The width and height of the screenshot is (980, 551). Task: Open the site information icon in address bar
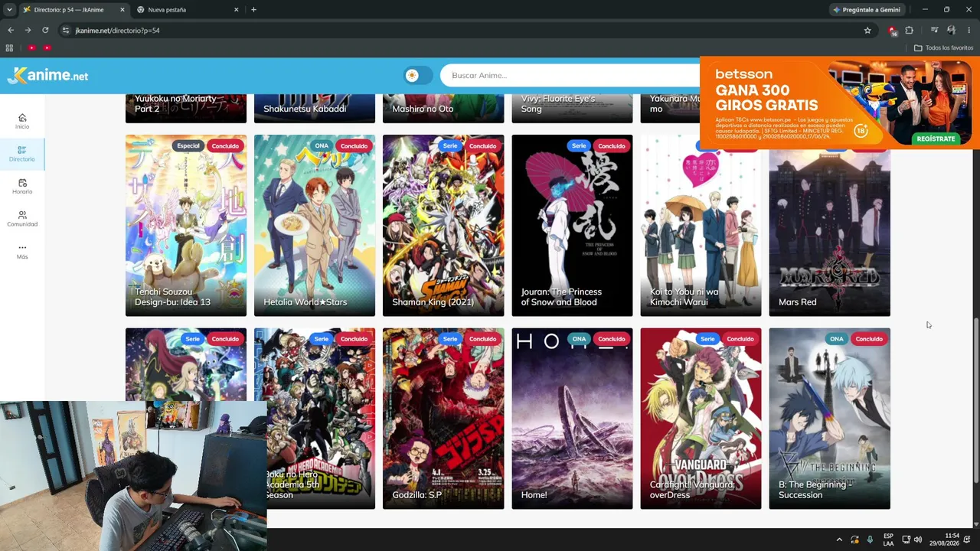tap(66, 31)
